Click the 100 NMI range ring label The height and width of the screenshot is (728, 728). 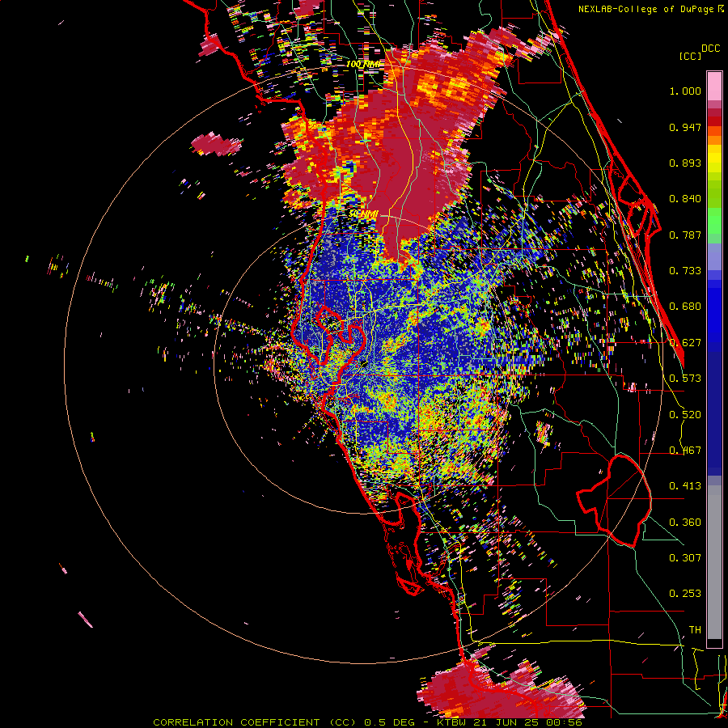[x=365, y=64]
